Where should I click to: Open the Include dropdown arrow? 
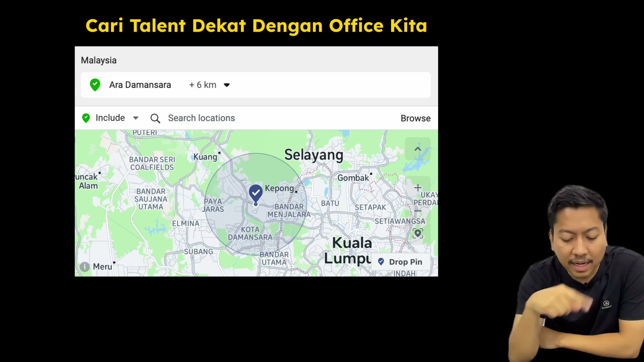coord(136,118)
